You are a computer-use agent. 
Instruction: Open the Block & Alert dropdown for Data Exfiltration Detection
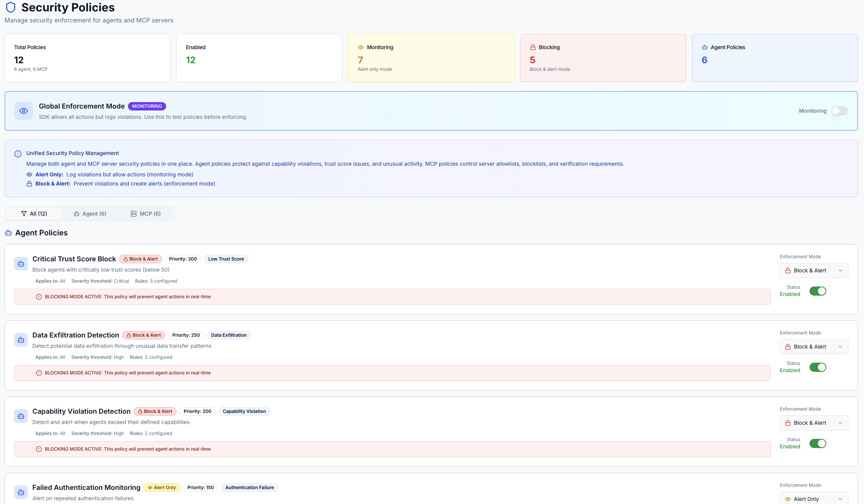814,347
